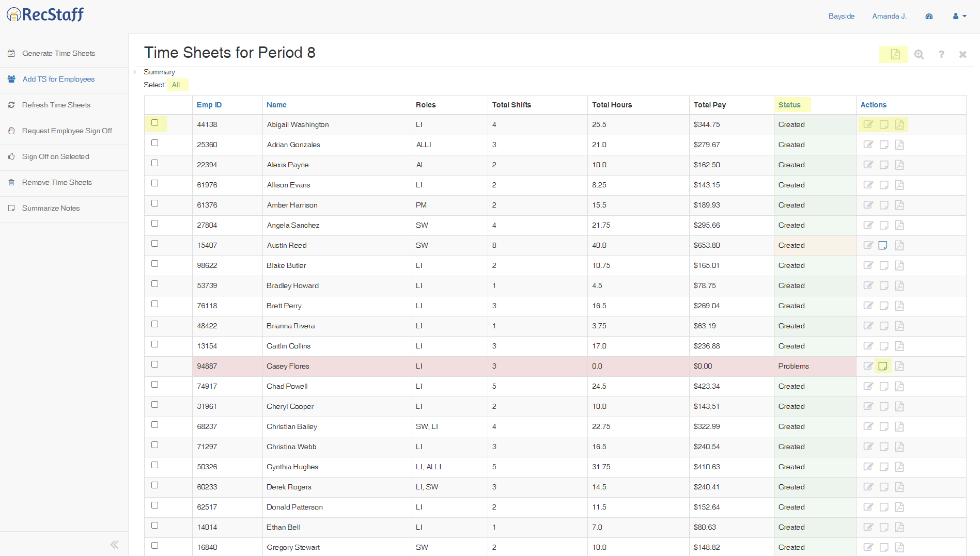
Task: Select the Cynthia Hughes checkbox
Action: pos(154,465)
